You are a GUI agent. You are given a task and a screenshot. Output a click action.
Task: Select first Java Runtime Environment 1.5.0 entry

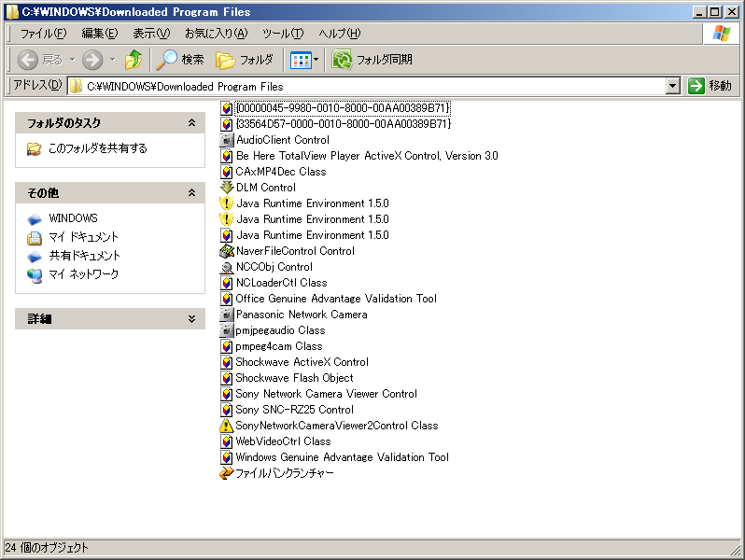pos(304,203)
